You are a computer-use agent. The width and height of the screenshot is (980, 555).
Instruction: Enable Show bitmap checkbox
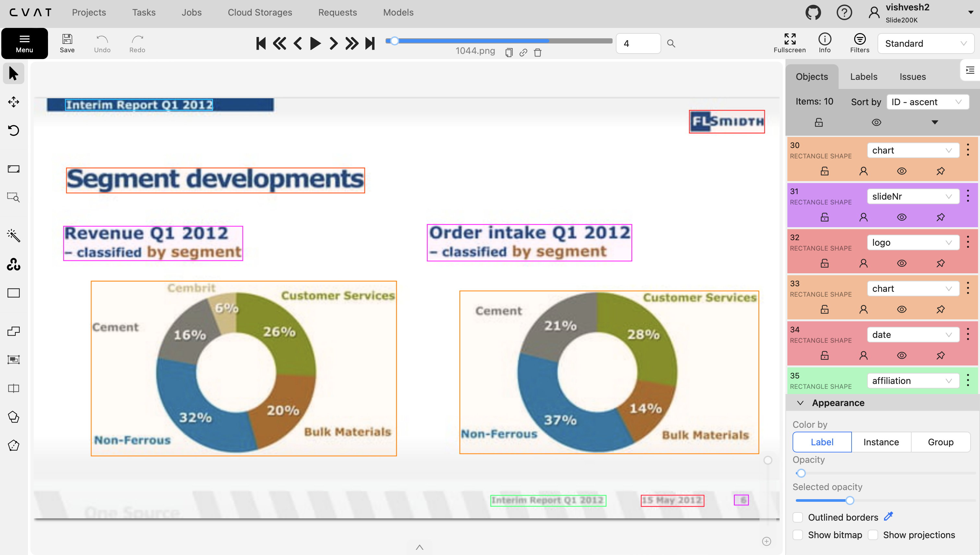798,535
